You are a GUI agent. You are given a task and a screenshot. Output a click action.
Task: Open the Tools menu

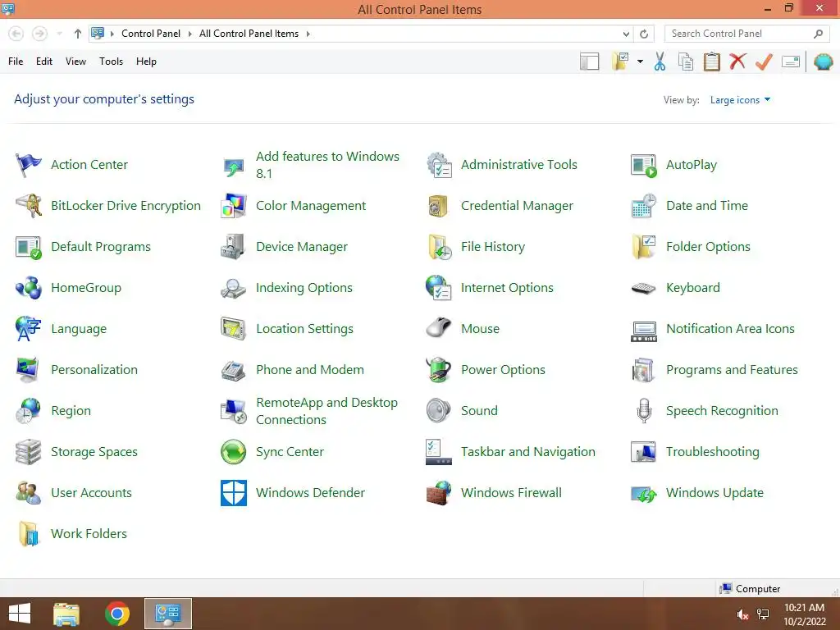coord(111,62)
